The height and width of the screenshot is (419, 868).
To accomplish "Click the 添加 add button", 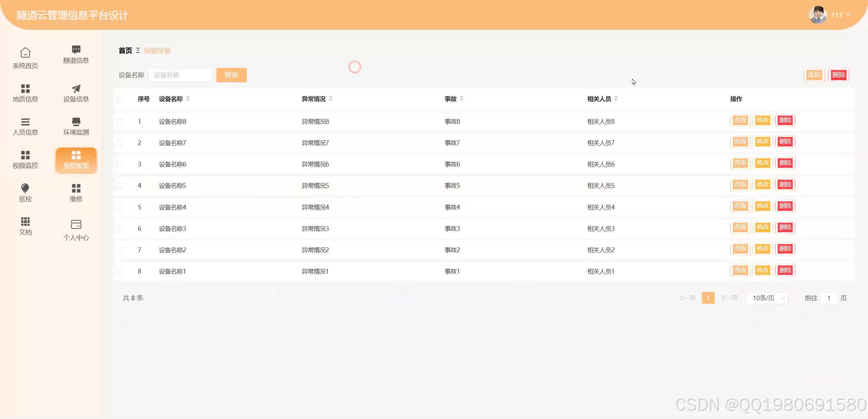I will pos(814,75).
